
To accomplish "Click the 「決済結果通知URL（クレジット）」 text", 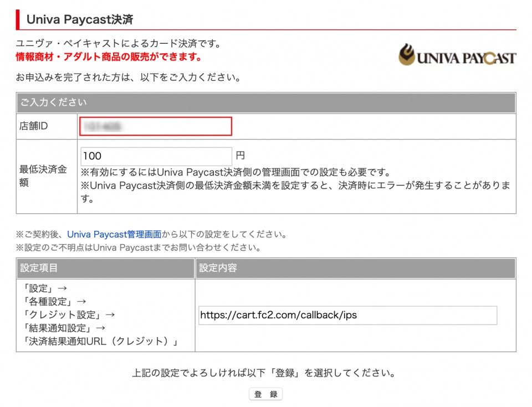I will click(100, 341).
